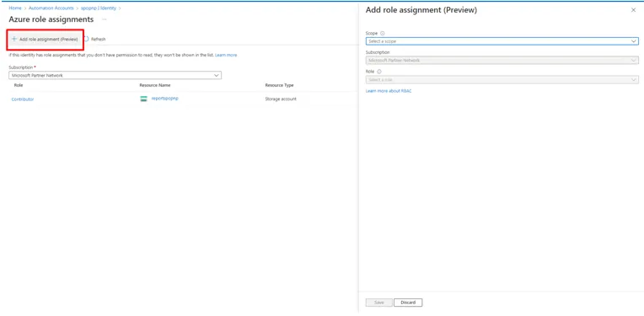
Task: Show the Role info tooltip icon
Action: click(x=379, y=72)
